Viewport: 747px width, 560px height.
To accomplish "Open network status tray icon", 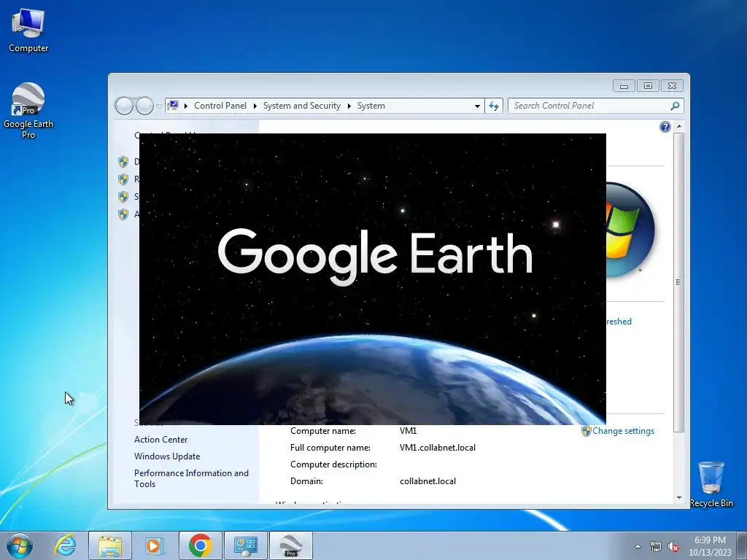I will pos(656,546).
